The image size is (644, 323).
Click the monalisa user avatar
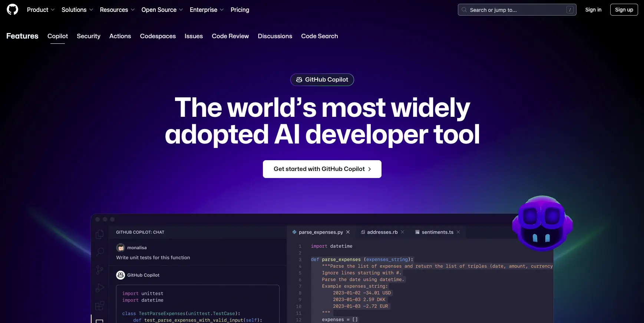120,248
